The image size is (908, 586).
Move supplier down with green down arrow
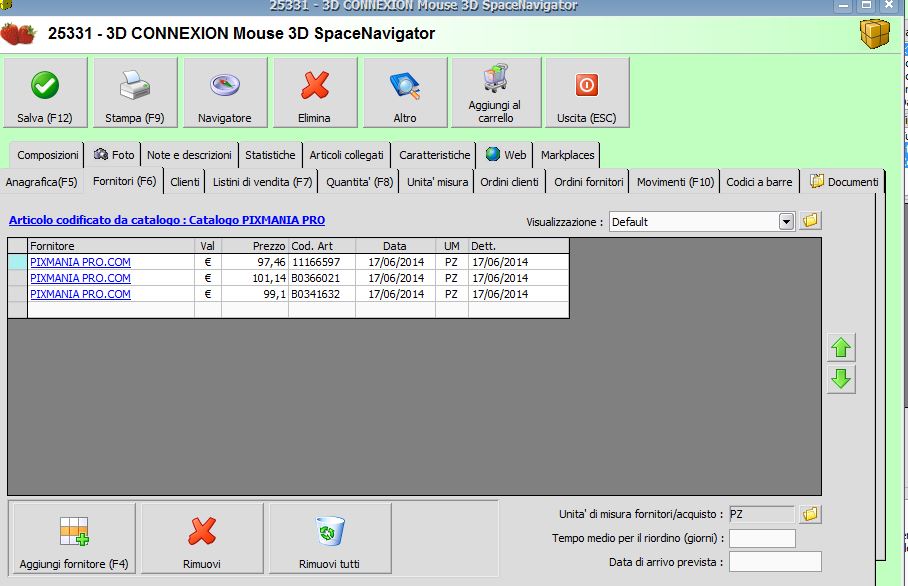pyautogui.click(x=841, y=379)
